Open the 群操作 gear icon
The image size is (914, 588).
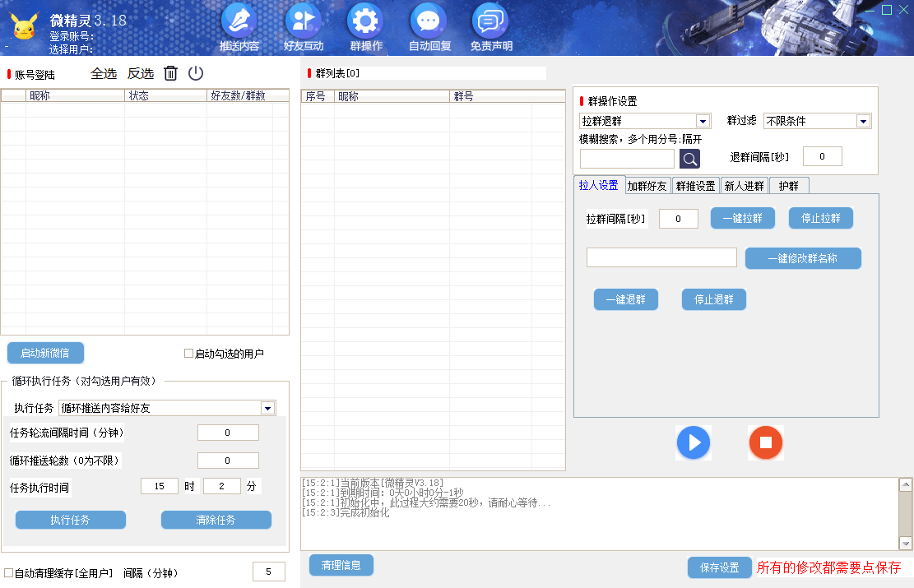[365, 27]
